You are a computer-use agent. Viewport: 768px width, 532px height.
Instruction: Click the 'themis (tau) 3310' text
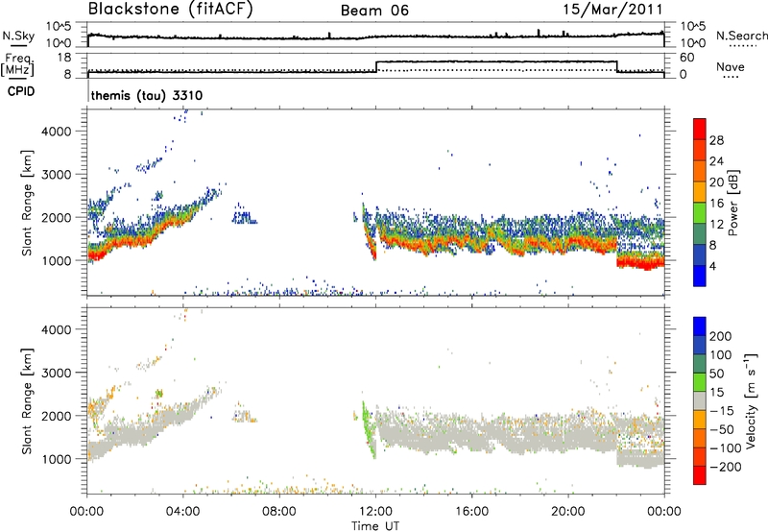[x=147, y=95]
